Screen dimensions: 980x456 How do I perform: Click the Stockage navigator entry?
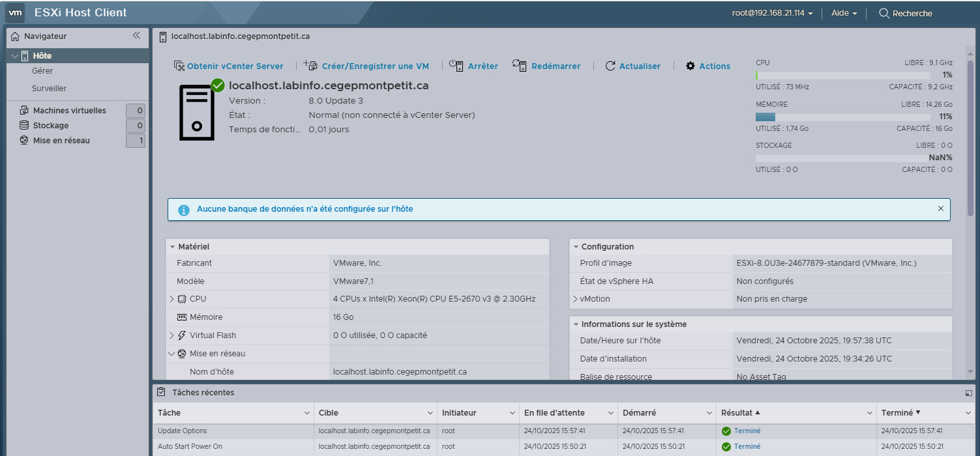coord(51,125)
